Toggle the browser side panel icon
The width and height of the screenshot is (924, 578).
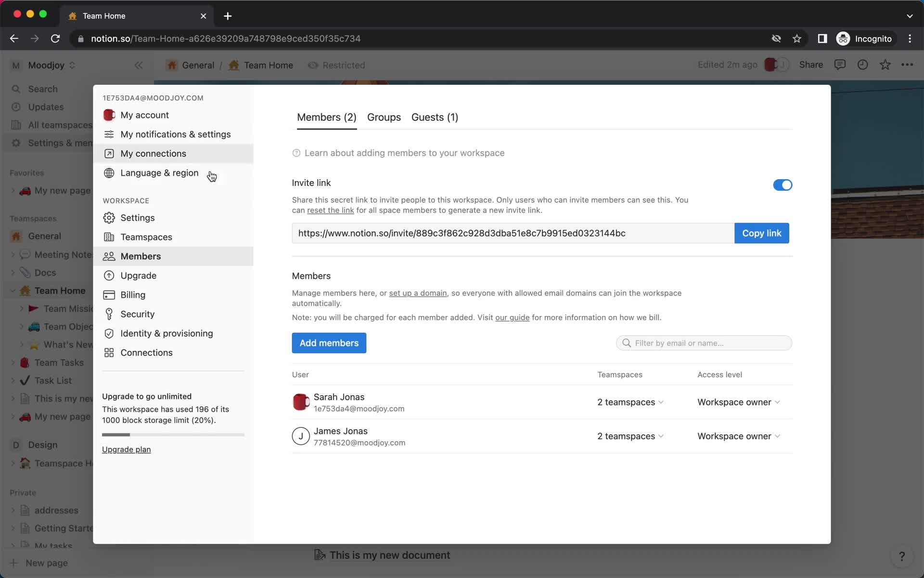click(822, 39)
